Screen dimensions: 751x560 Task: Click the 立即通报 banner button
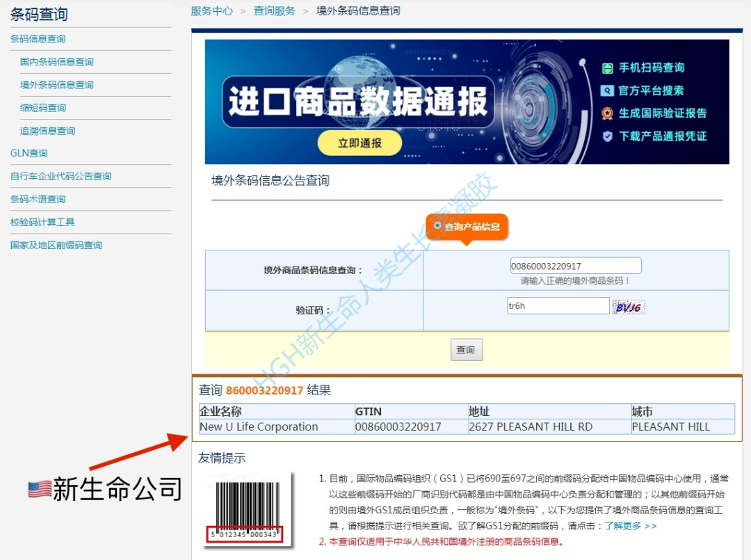click(360, 143)
